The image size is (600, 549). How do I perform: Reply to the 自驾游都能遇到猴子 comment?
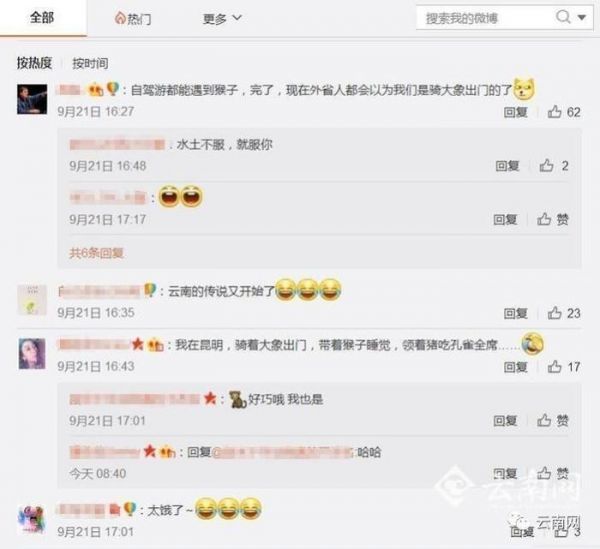pos(515,112)
